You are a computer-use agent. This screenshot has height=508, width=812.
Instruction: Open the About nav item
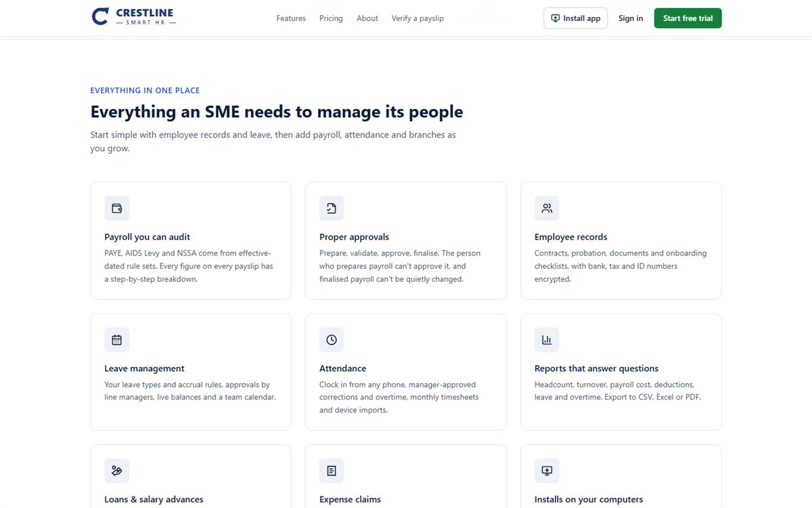click(x=367, y=18)
